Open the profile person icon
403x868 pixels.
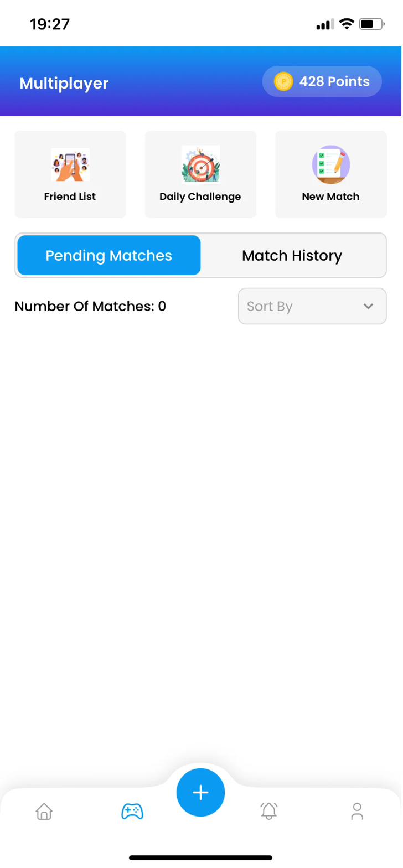(357, 812)
